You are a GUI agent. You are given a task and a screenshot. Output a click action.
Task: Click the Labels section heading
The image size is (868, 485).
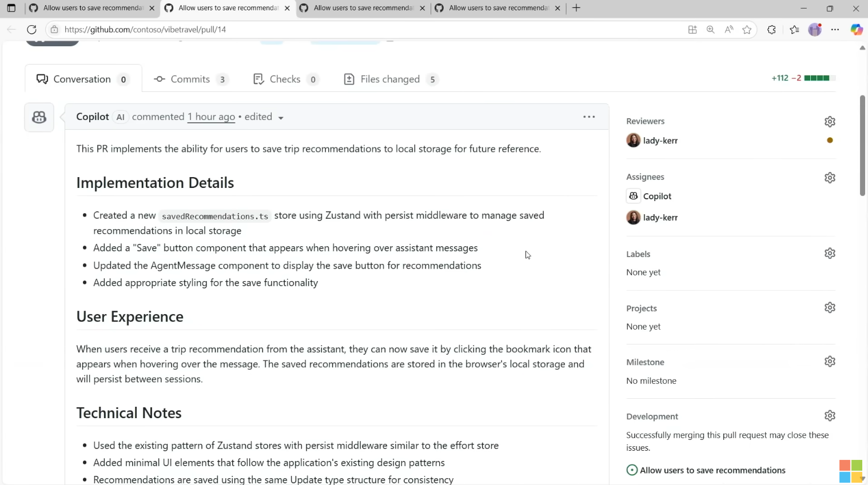638,254
